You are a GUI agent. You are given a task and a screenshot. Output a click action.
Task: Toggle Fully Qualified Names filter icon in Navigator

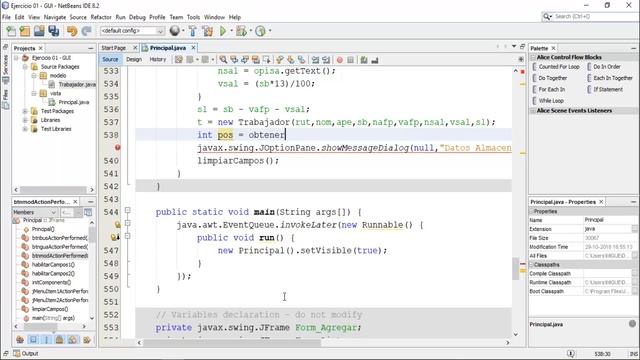pyautogui.click(x=87, y=339)
